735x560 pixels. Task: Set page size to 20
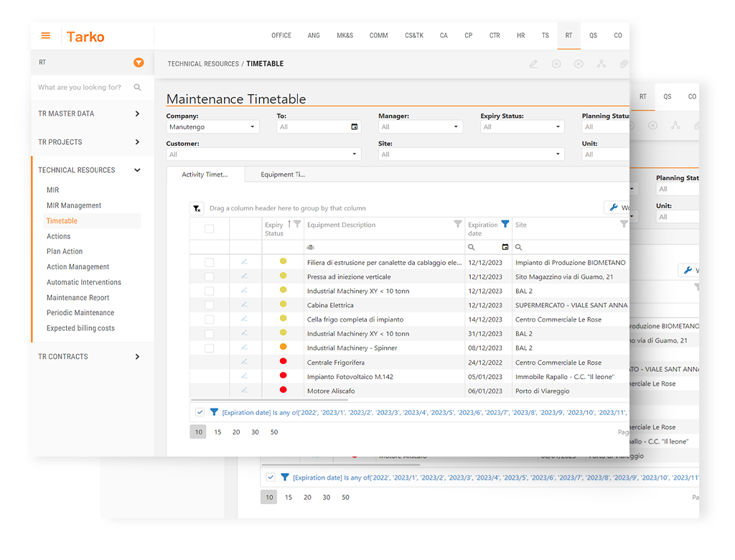pyautogui.click(x=236, y=432)
